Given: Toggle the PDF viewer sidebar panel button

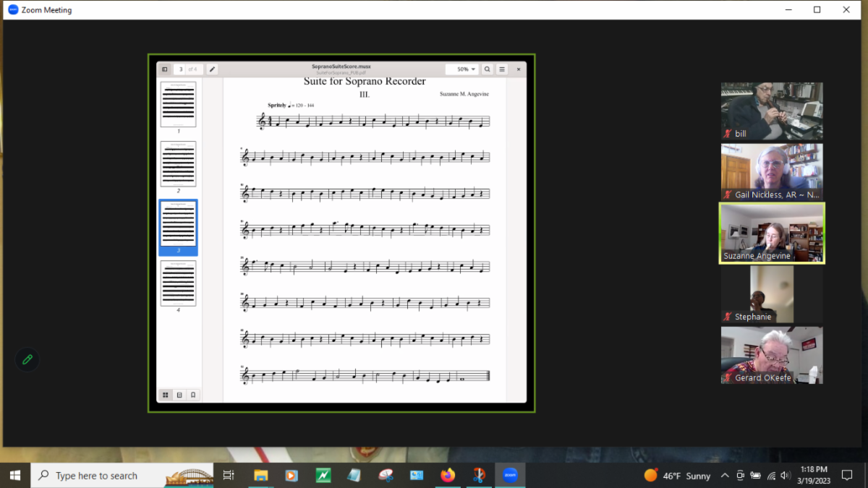Looking at the screenshot, I should (165, 69).
